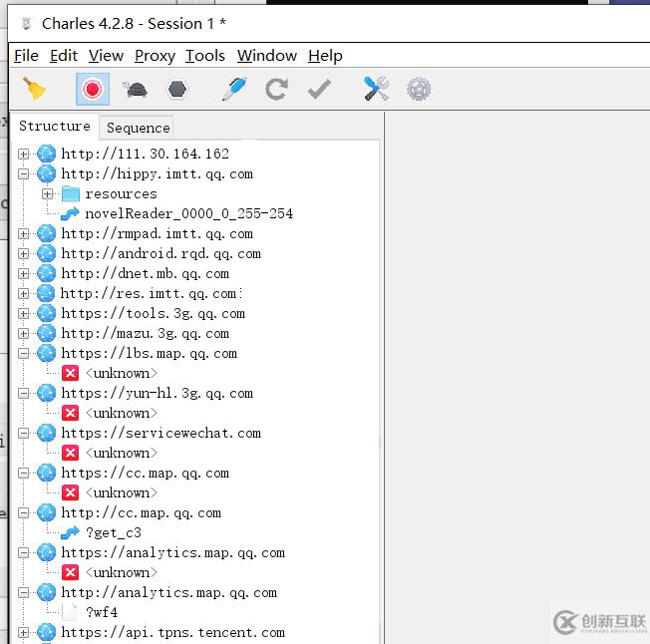Expand the http://android.rqd.qq.com node
Screen dimensions: 650x644
pyautogui.click(x=24, y=253)
